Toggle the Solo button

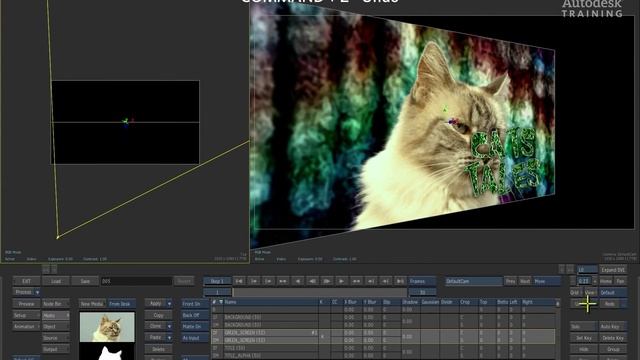click(x=583, y=327)
